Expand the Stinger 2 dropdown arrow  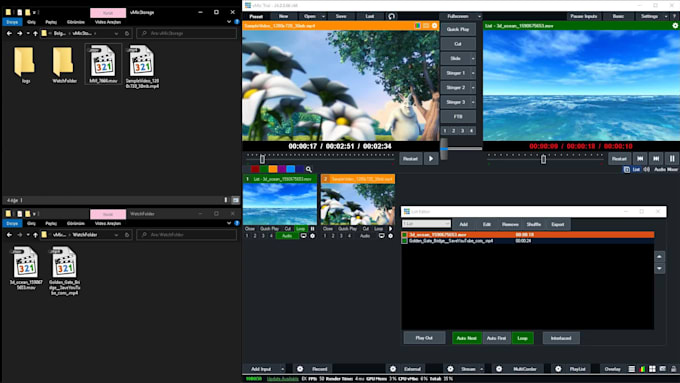tap(473, 88)
